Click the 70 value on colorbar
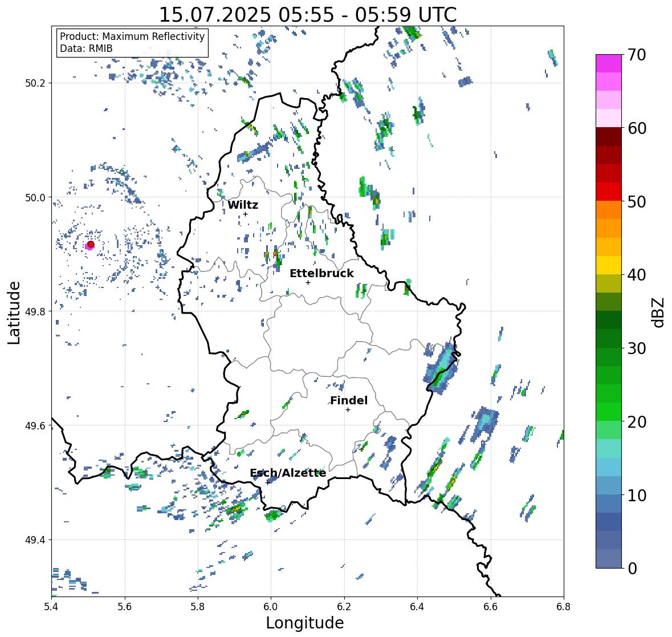 637,55
